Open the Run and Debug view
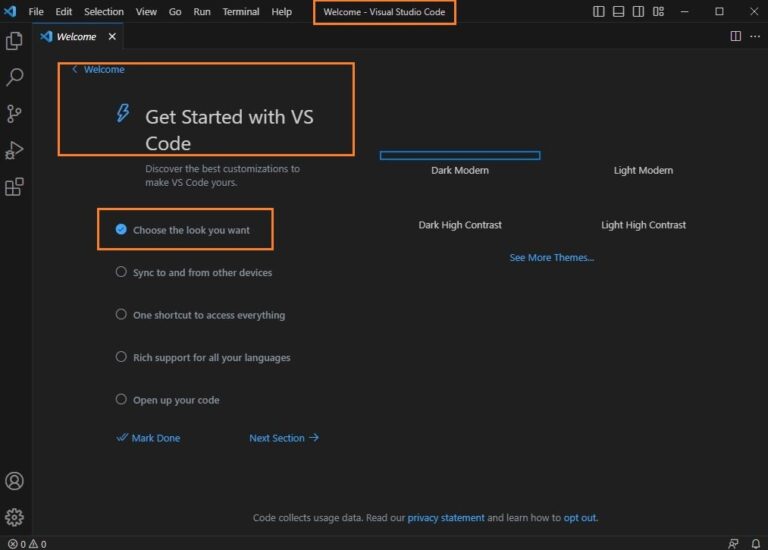The image size is (768, 550). coord(14,150)
